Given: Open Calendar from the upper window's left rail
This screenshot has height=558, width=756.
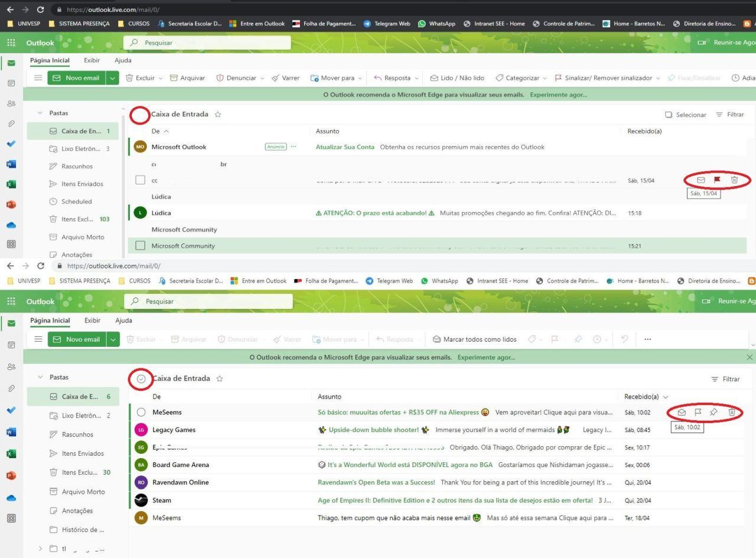Looking at the screenshot, I should [x=11, y=83].
